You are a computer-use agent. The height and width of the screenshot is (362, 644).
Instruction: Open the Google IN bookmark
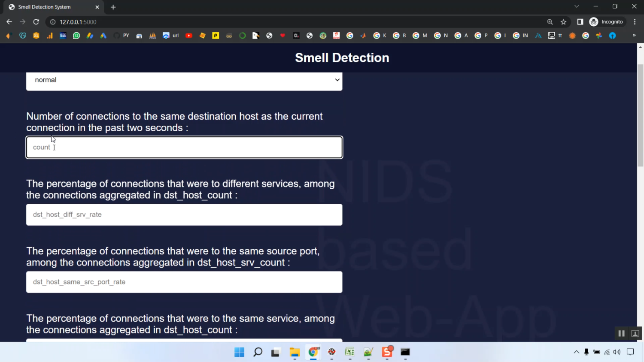pos(520,36)
